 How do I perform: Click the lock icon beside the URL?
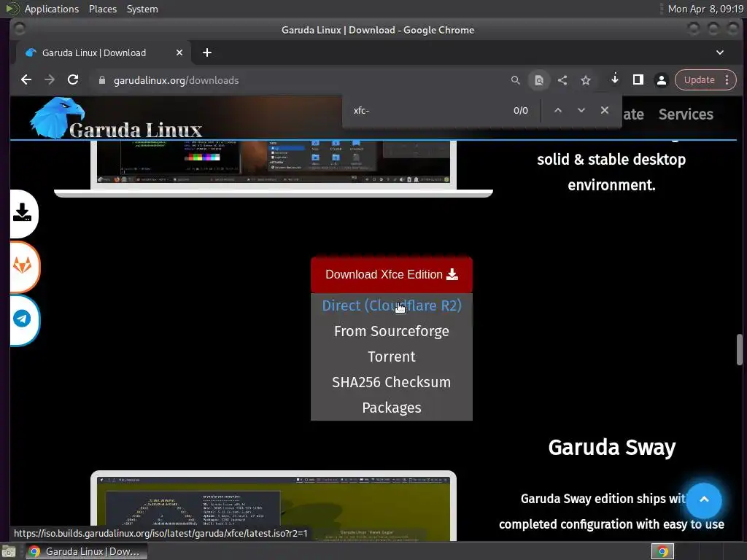[102, 80]
